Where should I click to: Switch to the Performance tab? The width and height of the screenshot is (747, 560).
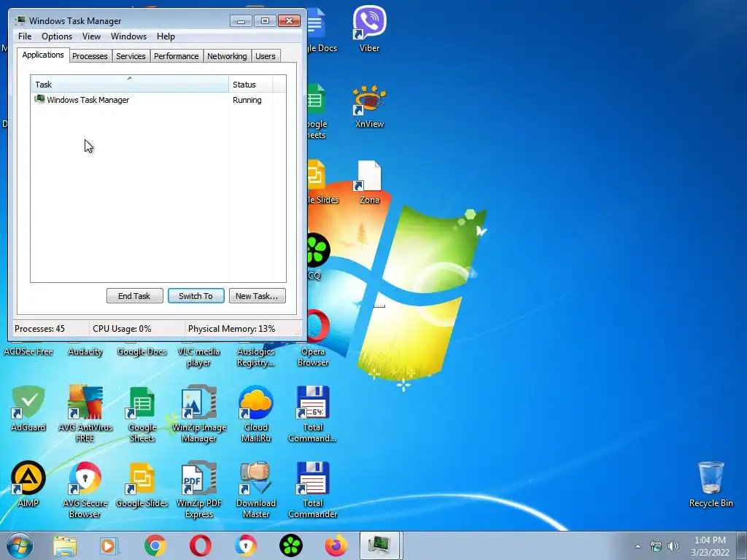point(177,56)
